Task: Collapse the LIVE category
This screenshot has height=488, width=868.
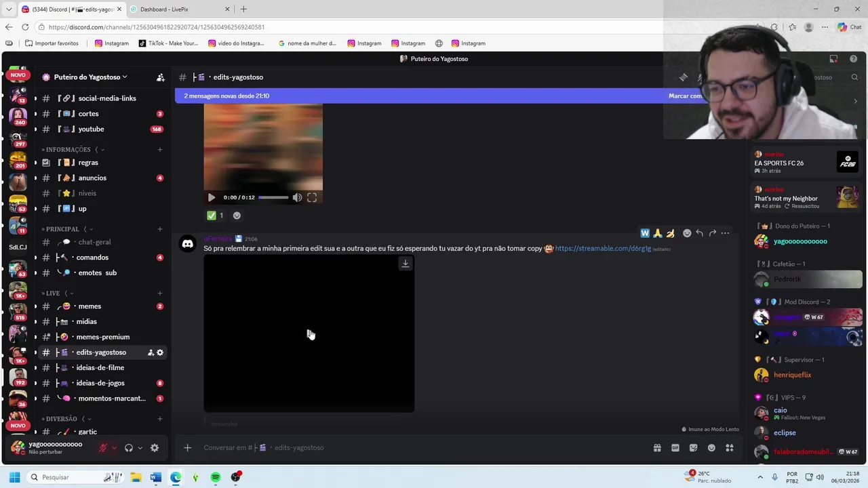Action: 53,293
